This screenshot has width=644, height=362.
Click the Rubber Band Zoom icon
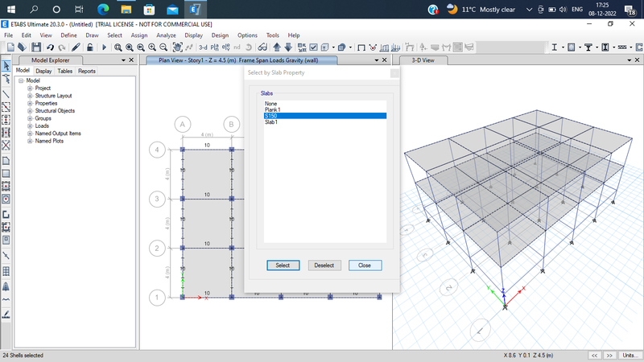118,47
